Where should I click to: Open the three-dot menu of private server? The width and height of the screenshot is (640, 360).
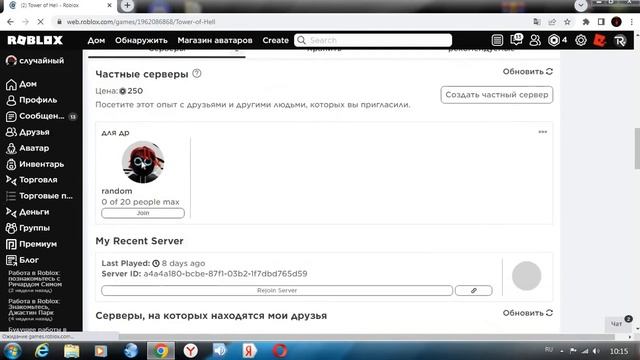pos(542,132)
